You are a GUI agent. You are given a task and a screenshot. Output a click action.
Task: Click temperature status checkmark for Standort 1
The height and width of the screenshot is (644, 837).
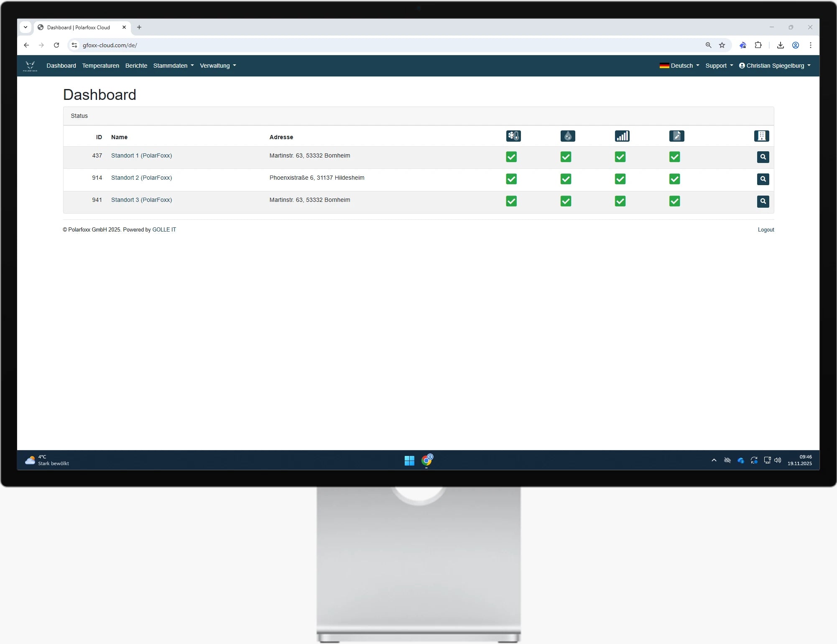click(x=511, y=157)
